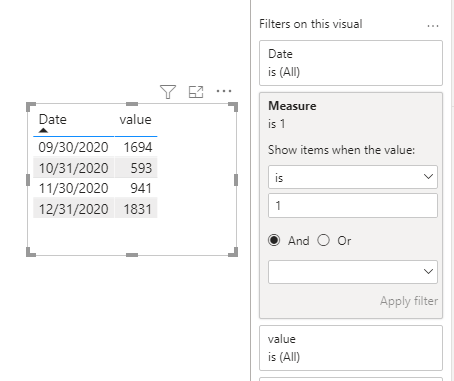Collapse the Measure filter card header

351,115
